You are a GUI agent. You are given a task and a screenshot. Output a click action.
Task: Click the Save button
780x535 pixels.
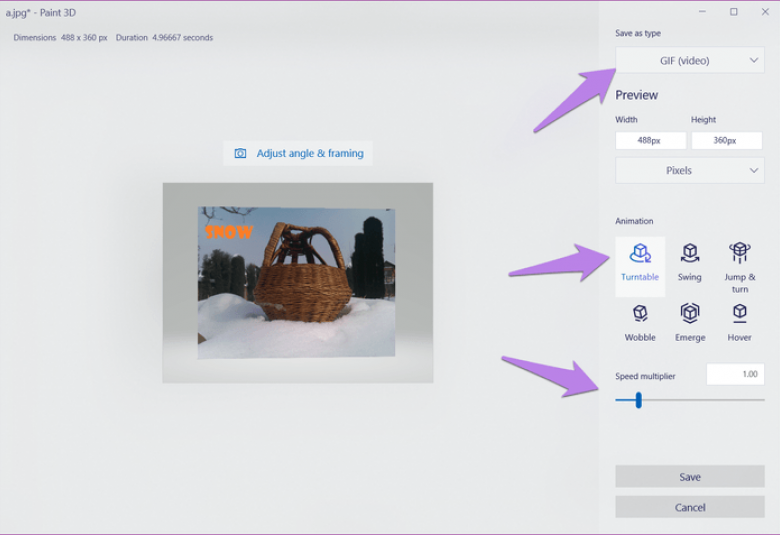point(689,477)
